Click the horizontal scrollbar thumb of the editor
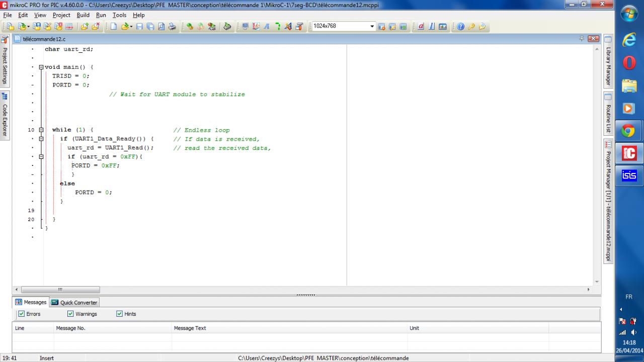 click(60, 290)
